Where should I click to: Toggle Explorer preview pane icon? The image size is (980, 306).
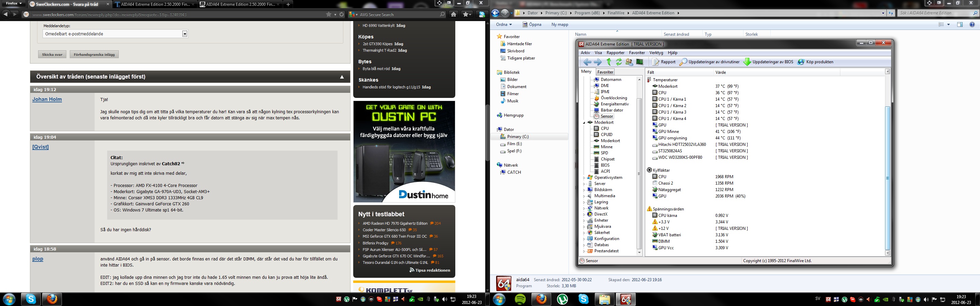coord(960,24)
